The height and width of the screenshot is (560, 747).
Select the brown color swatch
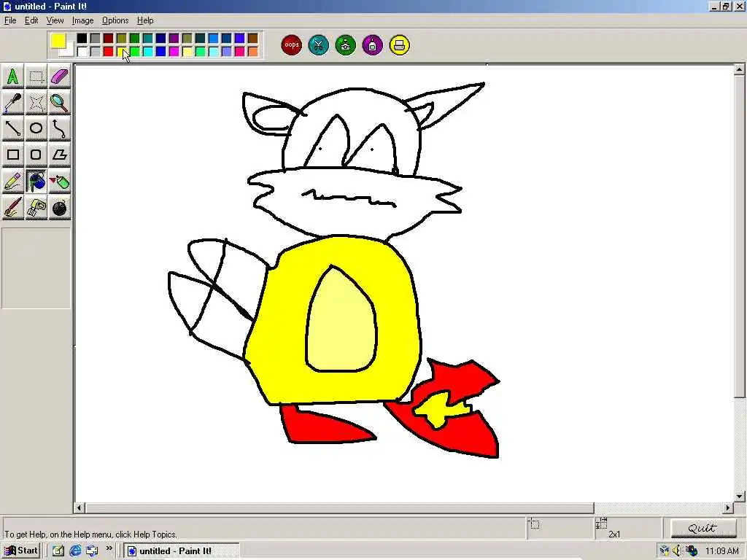(253, 38)
